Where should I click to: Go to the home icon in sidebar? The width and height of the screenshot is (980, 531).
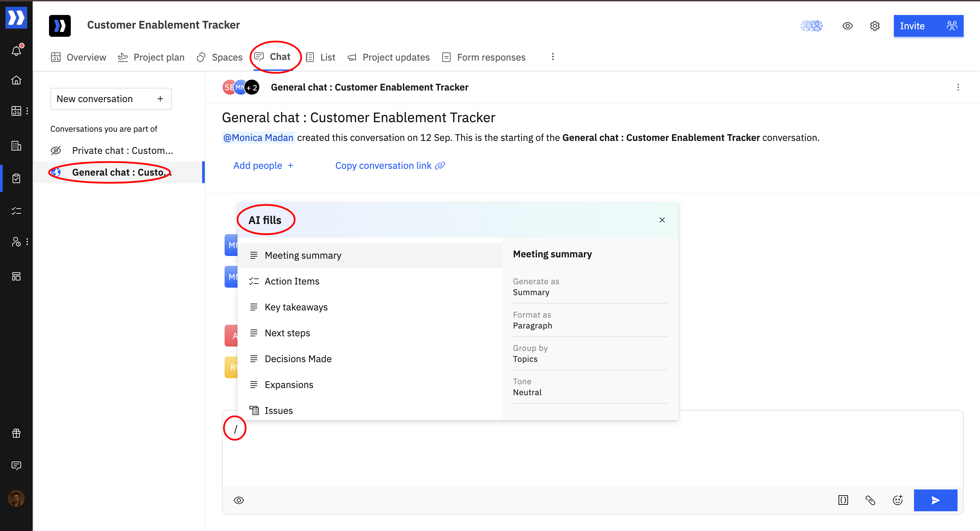point(16,80)
